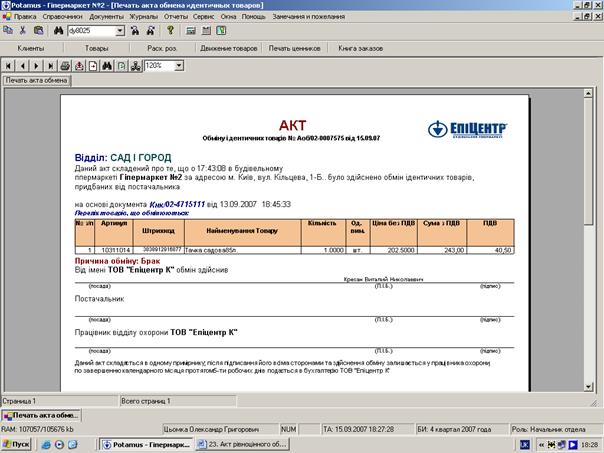
Task: Click the Export report icon with red arrow
Action: click(x=79, y=66)
